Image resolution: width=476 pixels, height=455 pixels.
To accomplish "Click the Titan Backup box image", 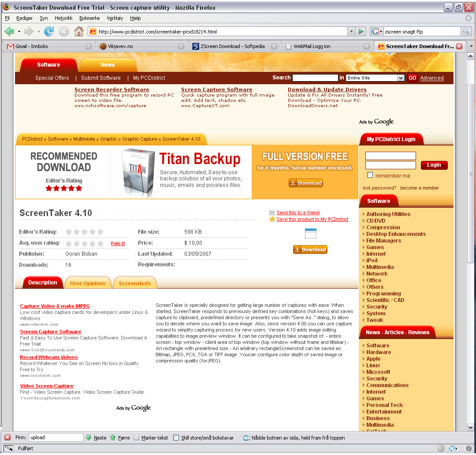I will (x=138, y=172).
